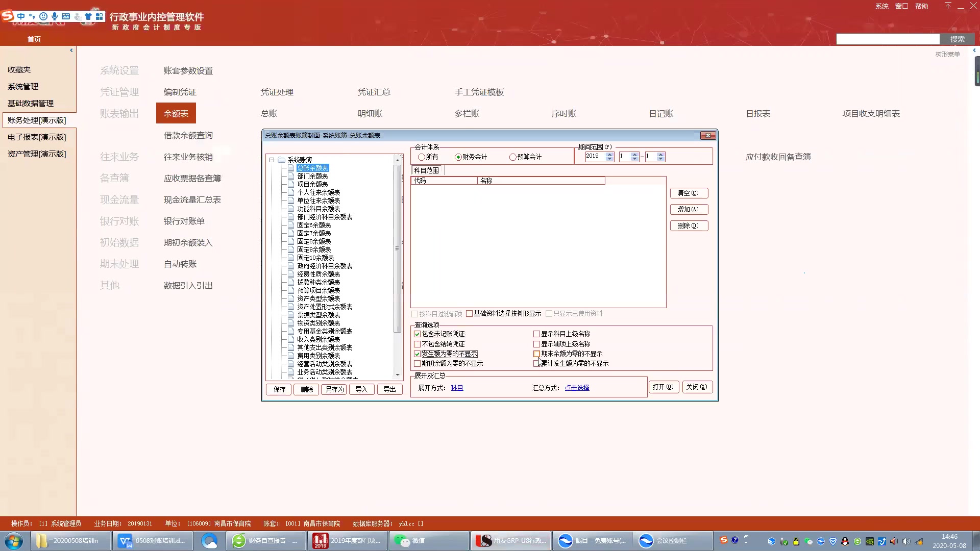Check 期初余额为零的不显示 option

point(417,364)
